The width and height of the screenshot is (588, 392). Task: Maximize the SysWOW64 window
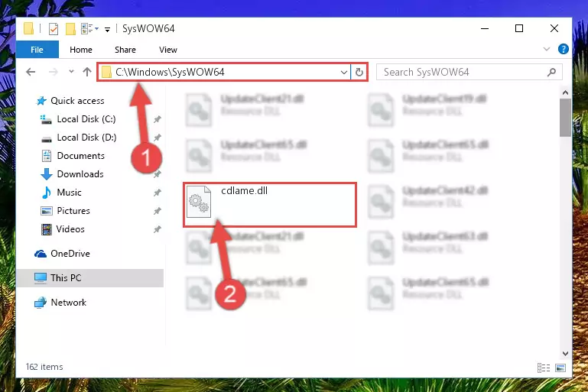tap(519, 28)
